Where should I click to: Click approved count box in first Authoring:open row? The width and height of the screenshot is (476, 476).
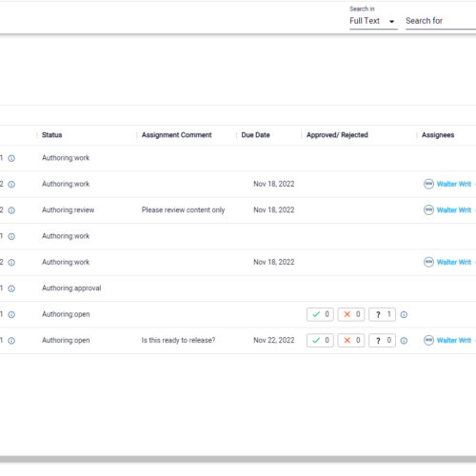tap(320, 314)
